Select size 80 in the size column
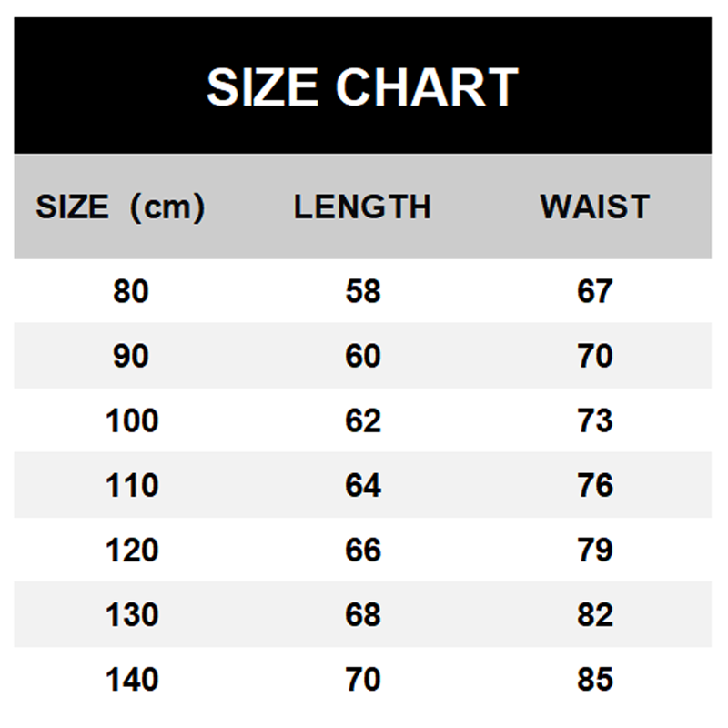This screenshot has width=728, height=728. pos(131,292)
